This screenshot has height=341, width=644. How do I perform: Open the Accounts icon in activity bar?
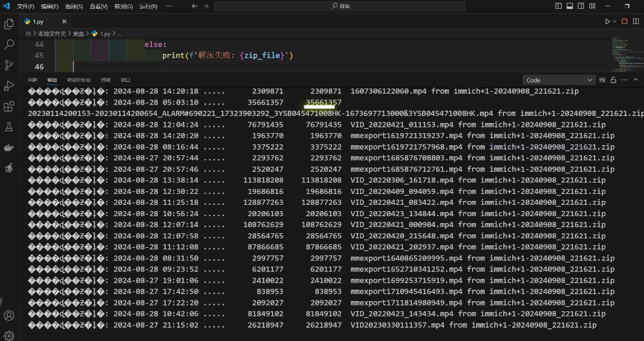(x=9, y=315)
